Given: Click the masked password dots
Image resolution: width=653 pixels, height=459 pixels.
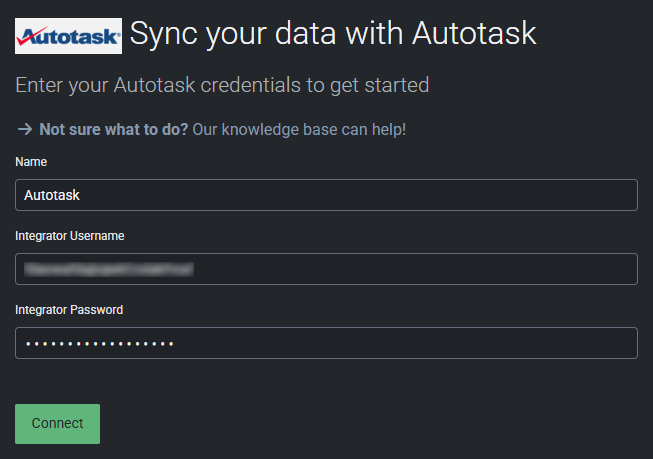Looking at the screenshot, I should pos(99,343).
